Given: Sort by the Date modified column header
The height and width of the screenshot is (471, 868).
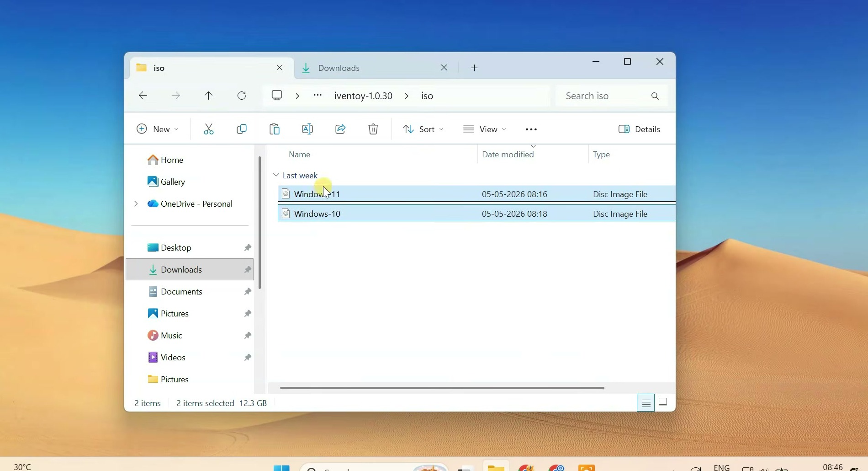Looking at the screenshot, I should point(508,155).
